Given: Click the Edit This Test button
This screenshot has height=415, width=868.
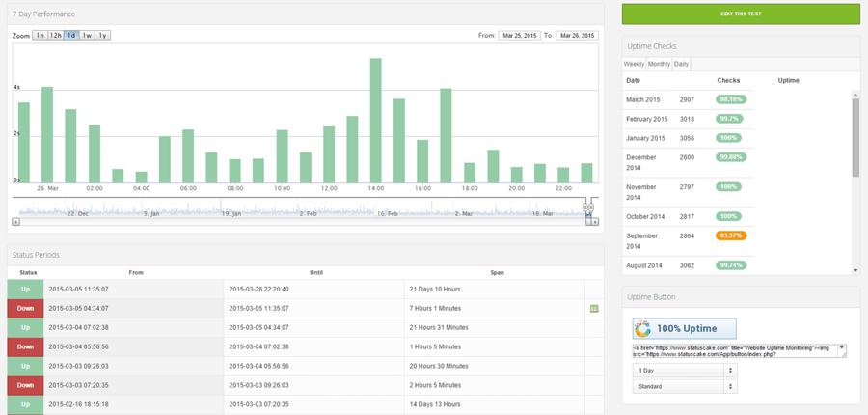Looking at the screenshot, I should coord(741,14).
